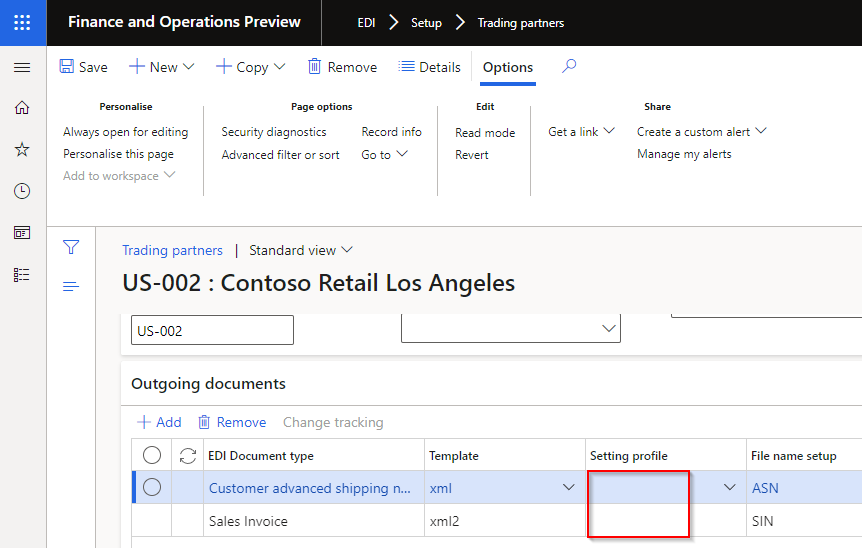862x548 pixels.
Task: Select all rows circle in grid header
Action: coord(152,456)
